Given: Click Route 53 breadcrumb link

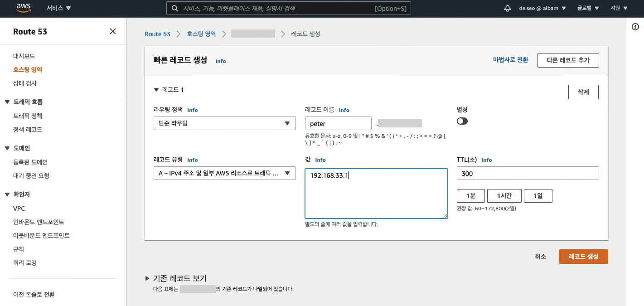Looking at the screenshot, I should (x=157, y=34).
